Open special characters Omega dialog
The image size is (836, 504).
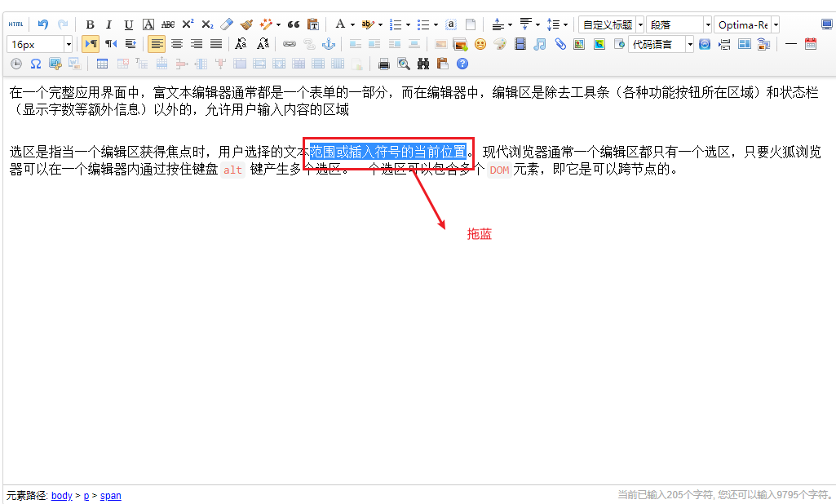(36, 64)
